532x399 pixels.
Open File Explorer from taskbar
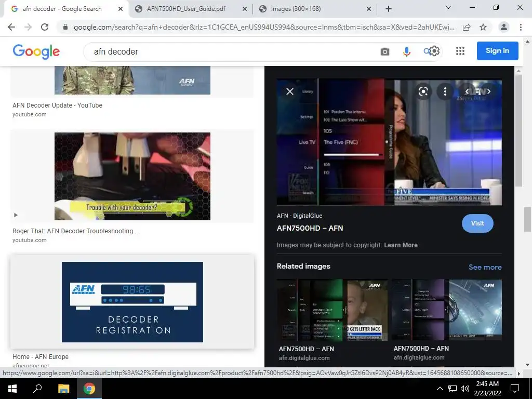tap(63, 389)
